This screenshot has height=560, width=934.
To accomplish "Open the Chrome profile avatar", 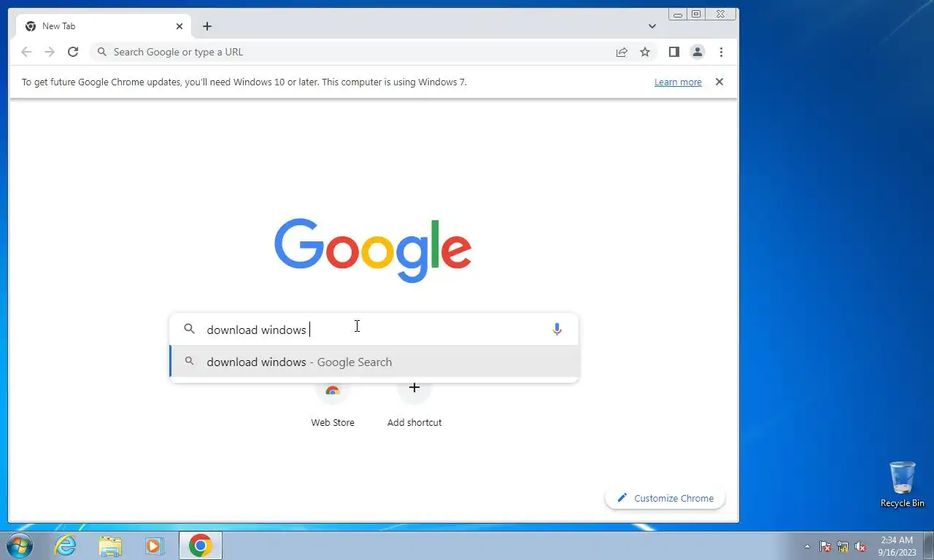I will point(698,52).
